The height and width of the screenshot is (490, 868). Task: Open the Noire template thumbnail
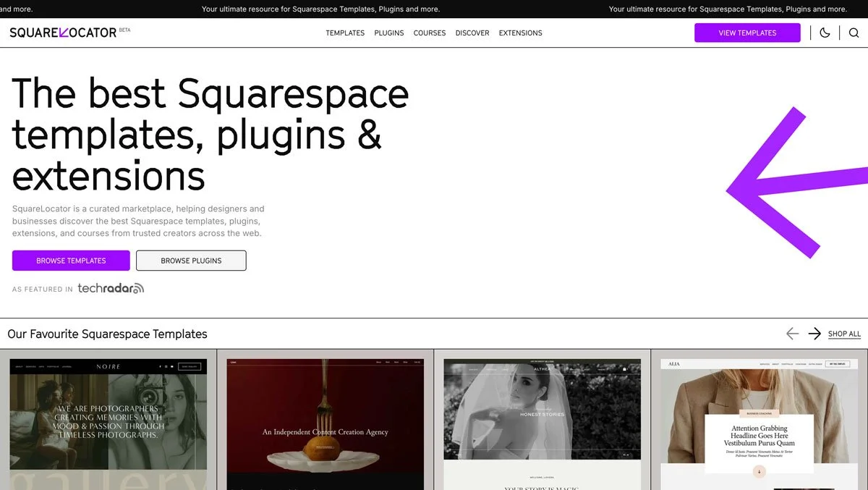tap(109, 424)
